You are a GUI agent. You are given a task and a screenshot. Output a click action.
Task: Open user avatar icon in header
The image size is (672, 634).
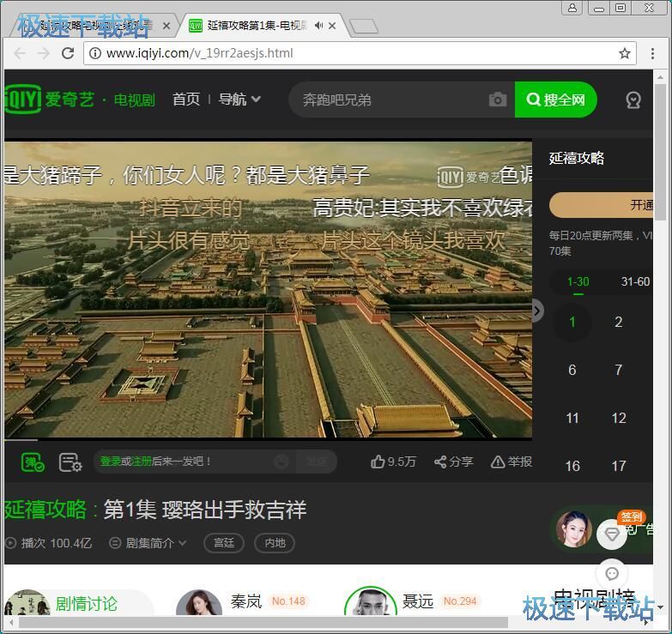pyautogui.click(x=633, y=100)
